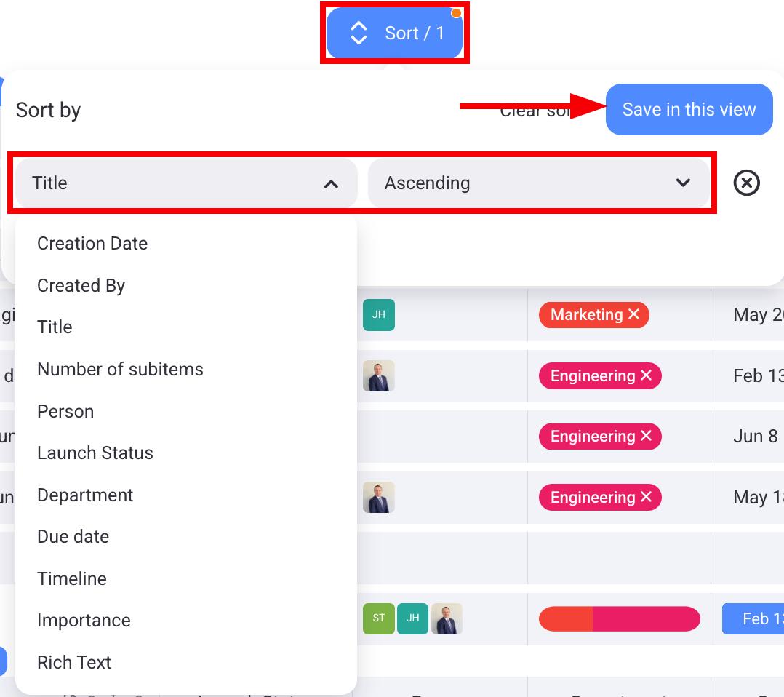This screenshot has width=784, height=697.
Task: Select Creation Date from sort list
Action: click(x=92, y=244)
